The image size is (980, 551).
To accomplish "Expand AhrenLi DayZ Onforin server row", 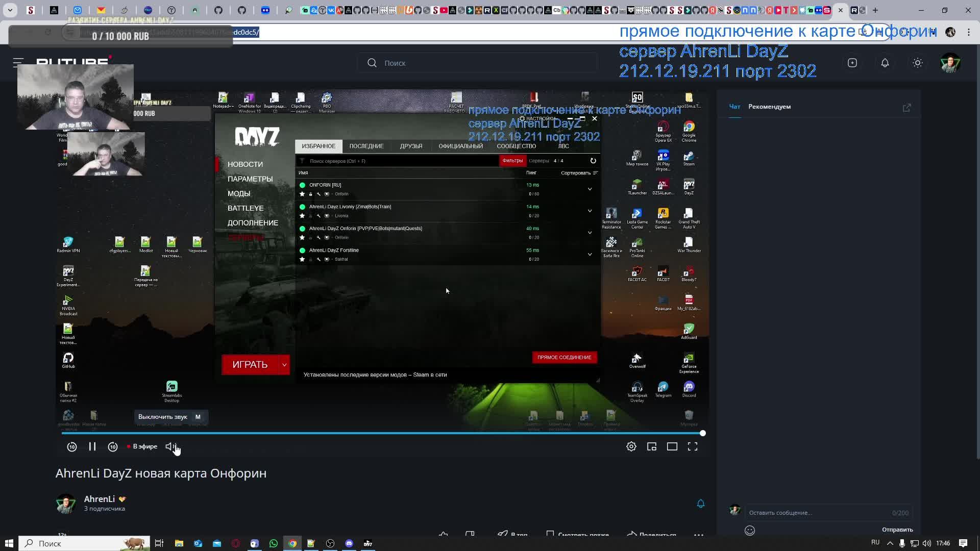I will coord(590,233).
